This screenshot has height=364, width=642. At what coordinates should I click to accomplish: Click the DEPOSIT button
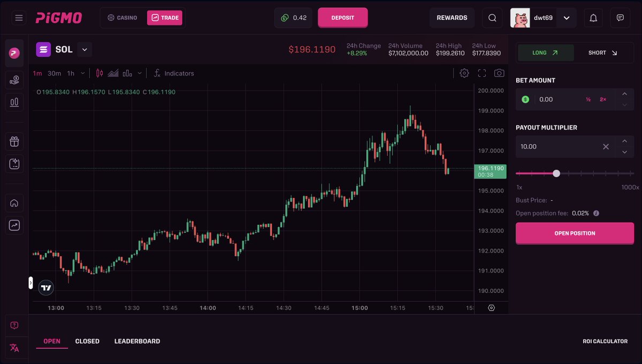click(x=343, y=18)
